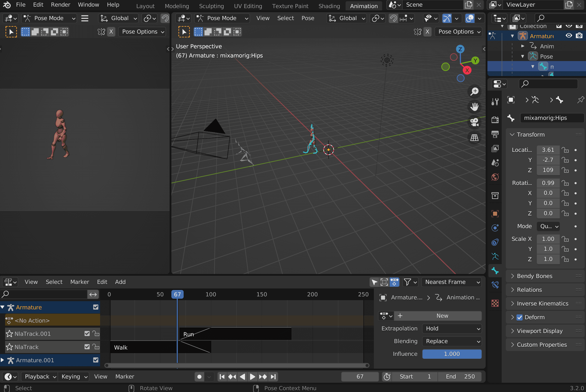Uncheck Armature.001 checkbox in NLA editor

96,360
